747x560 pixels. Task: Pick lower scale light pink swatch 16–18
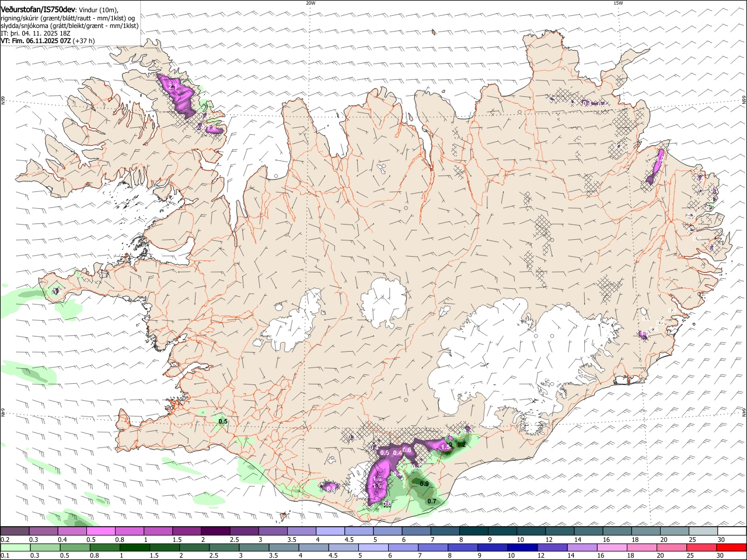(612, 547)
